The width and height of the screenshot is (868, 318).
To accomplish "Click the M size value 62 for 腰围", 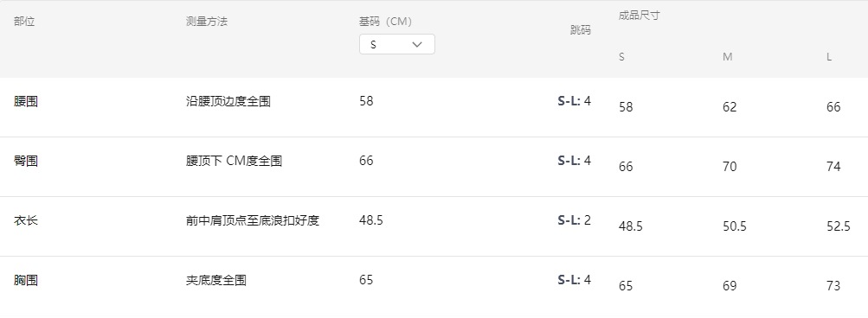I will (730, 107).
